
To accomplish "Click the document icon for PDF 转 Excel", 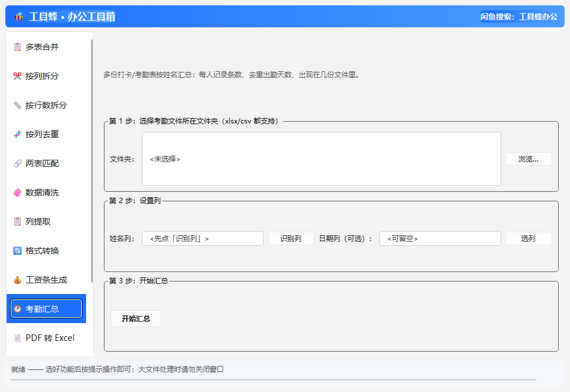I will coord(17,338).
